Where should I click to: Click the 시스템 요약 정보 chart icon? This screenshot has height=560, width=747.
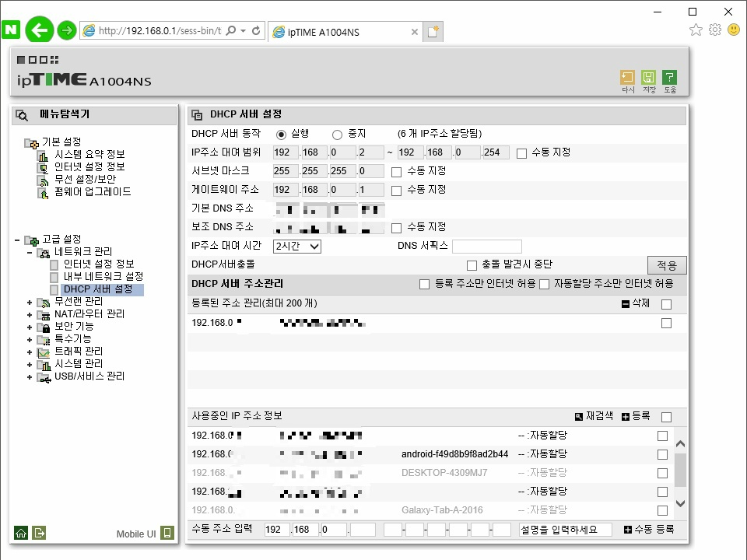click(x=43, y=156)
